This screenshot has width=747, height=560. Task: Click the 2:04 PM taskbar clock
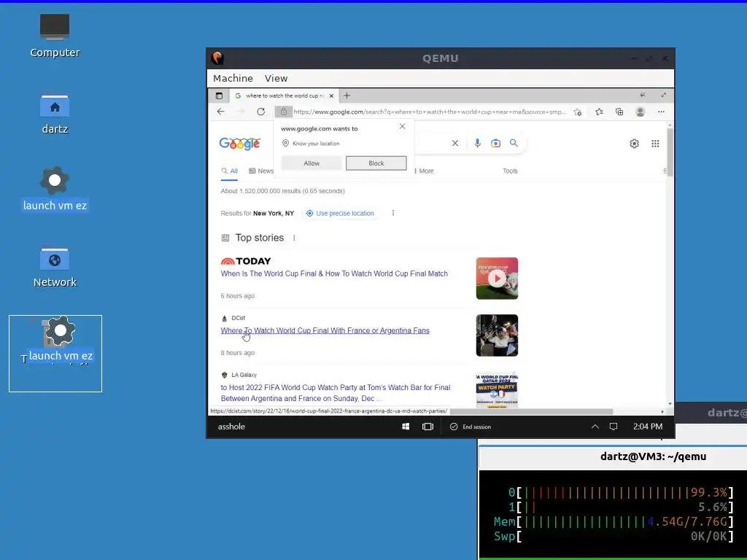(x=648, y=427)
